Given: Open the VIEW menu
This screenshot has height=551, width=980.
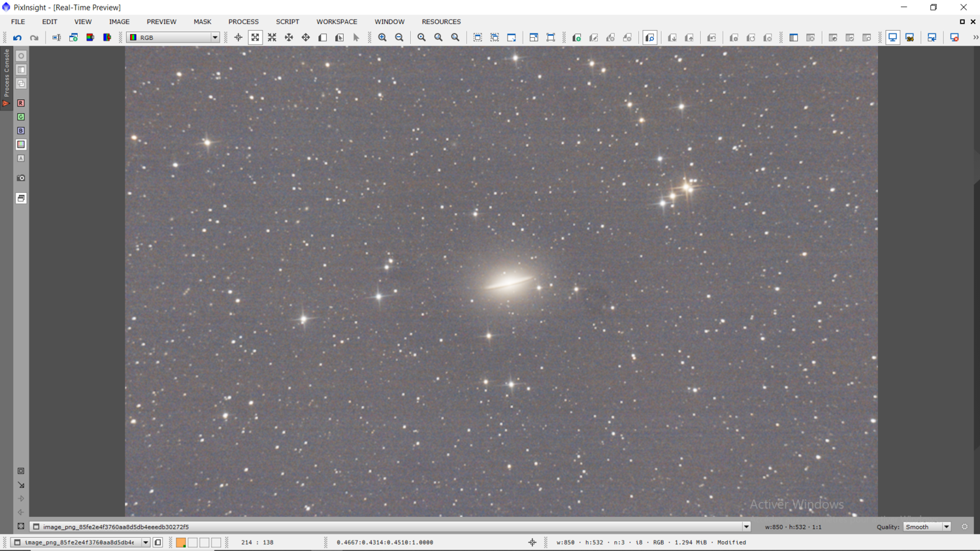Looking at the screenshot, I should pos(83,22).
